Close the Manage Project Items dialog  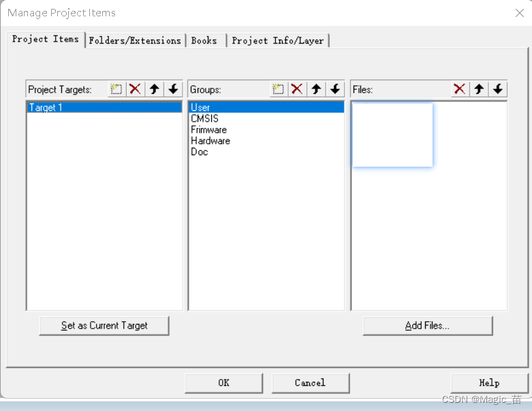pos(520,13)
